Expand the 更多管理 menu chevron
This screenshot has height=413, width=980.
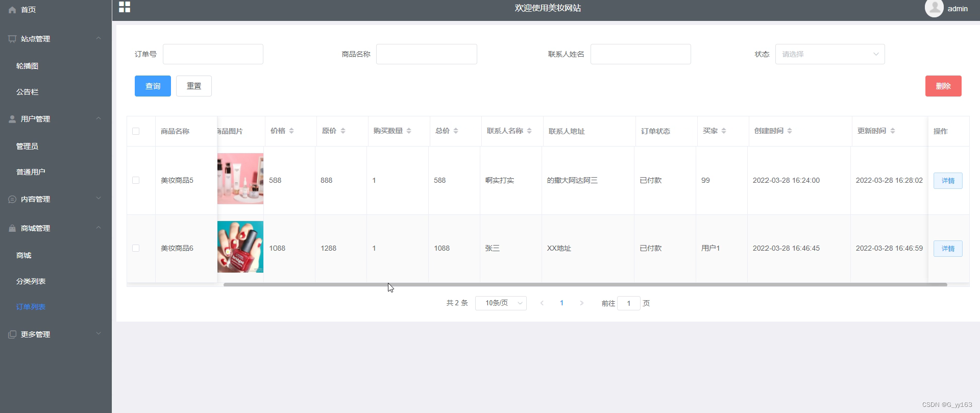[99, 334]
